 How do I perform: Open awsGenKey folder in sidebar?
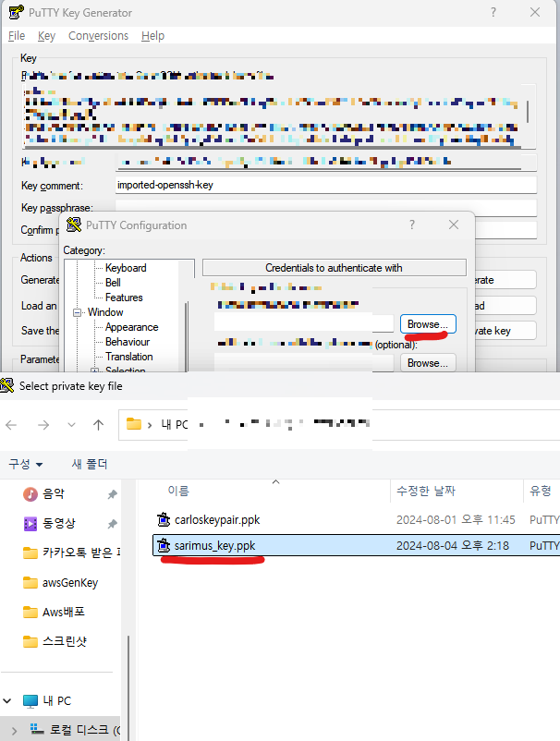pyautogui.click(x=70, y=583)
